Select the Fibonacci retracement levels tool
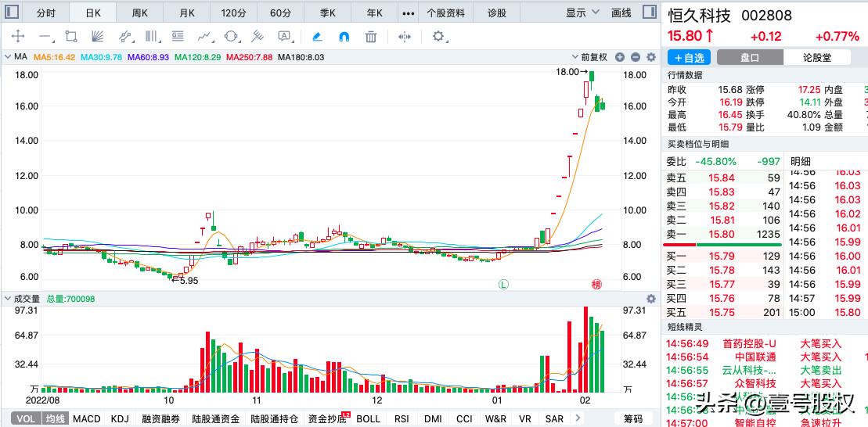 coord(178,37)
